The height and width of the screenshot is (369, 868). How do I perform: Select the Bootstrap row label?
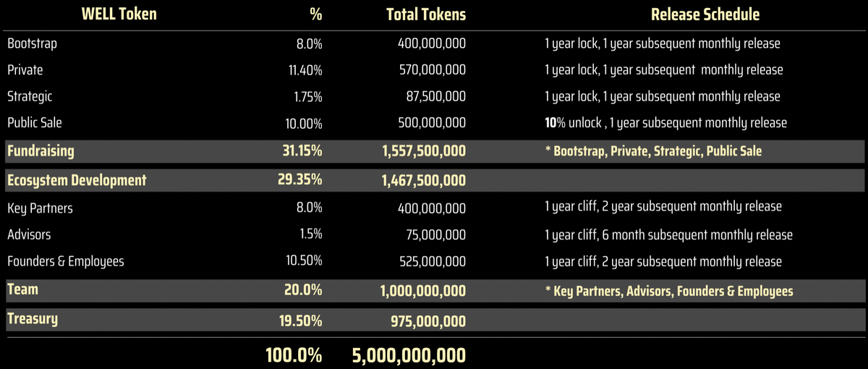32,43
